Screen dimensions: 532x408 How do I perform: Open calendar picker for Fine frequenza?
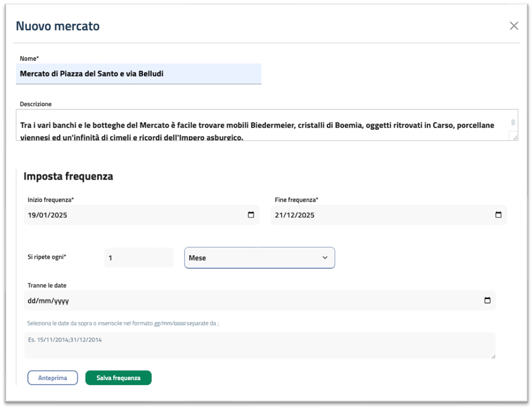pos(498,215)
